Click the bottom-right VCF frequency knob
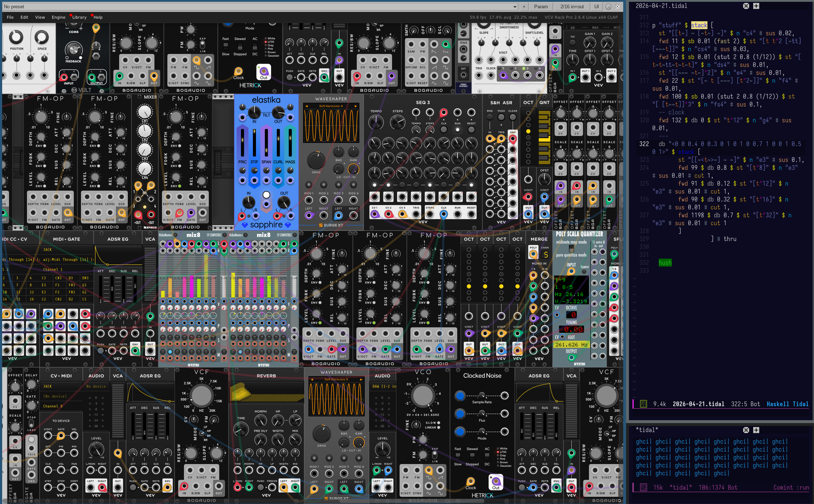 606,396
